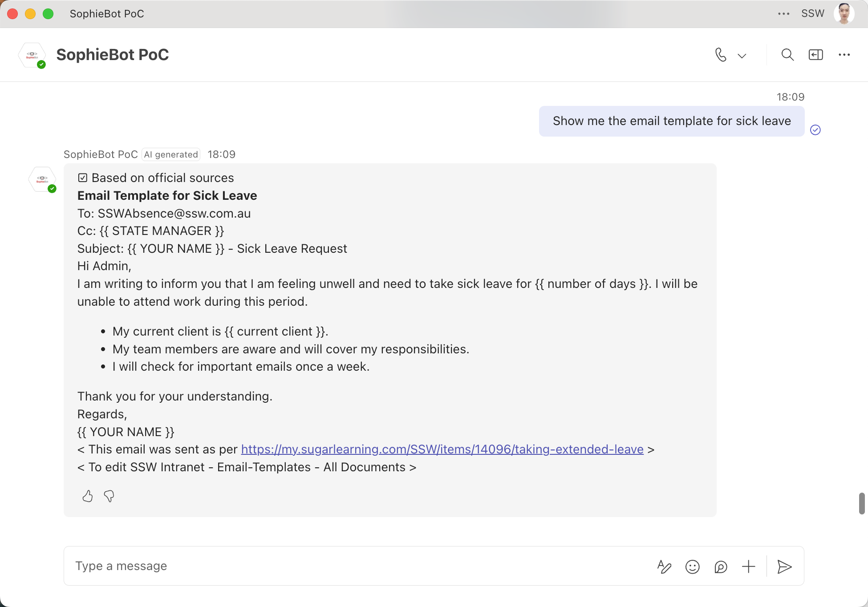868x607 pixels.
Task: Open search in this chat
Action: [787, 55]
